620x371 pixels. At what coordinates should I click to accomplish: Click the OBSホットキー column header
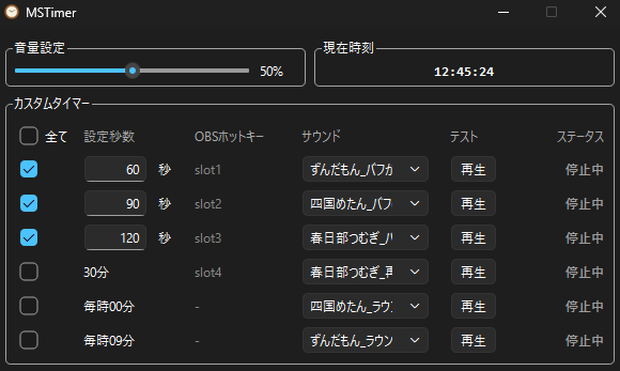(229, 136)
